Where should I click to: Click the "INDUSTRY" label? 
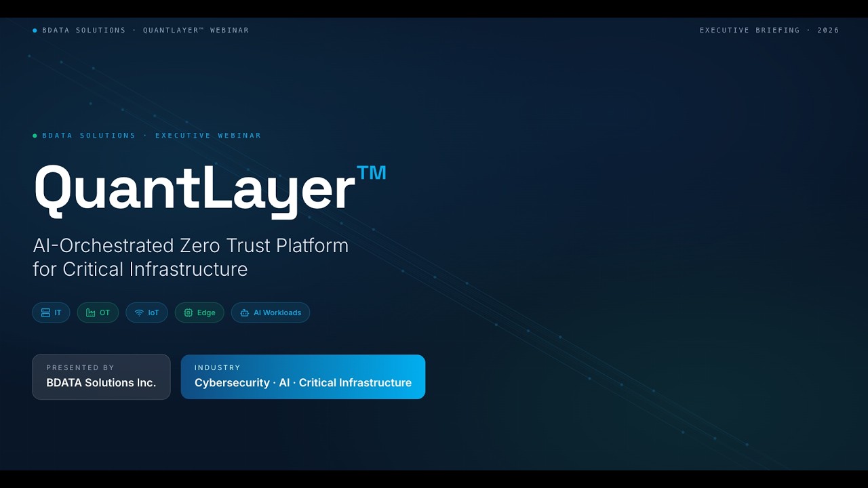218,367
